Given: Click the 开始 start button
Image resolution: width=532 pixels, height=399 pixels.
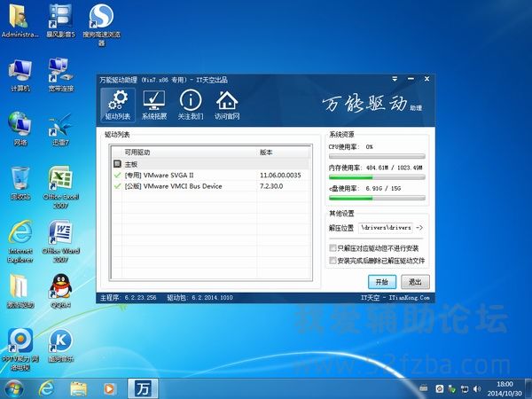Looking at the screenshot, I should (382, 282).
